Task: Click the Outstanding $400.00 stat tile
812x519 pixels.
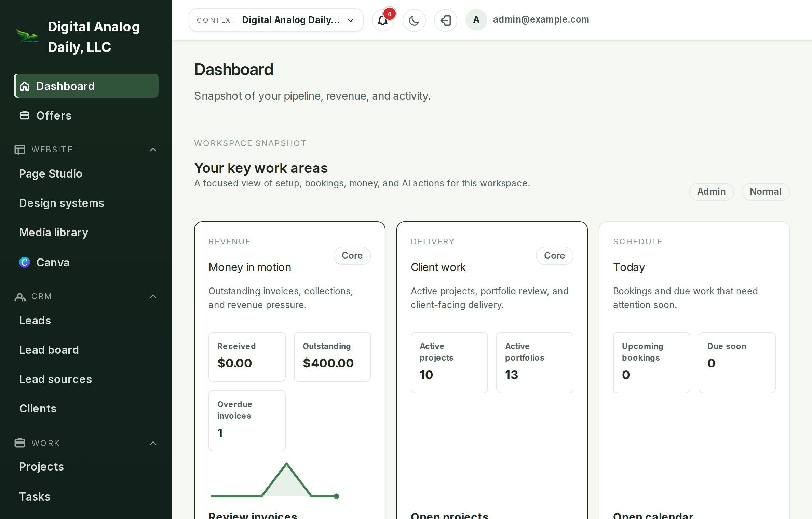Action: [333, 357]
